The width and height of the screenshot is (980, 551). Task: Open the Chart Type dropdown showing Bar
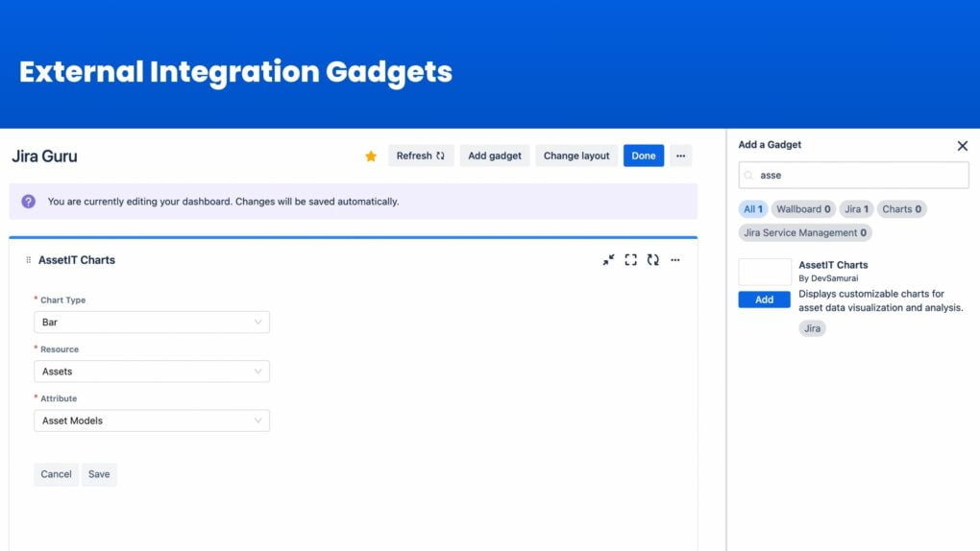point(152,322)
